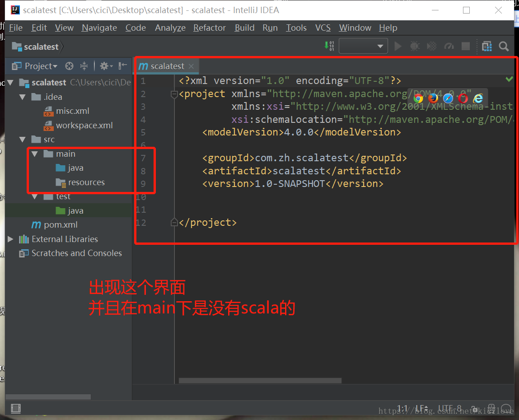
Task: Open the VCS menu
Action: (x=323, y=28)
